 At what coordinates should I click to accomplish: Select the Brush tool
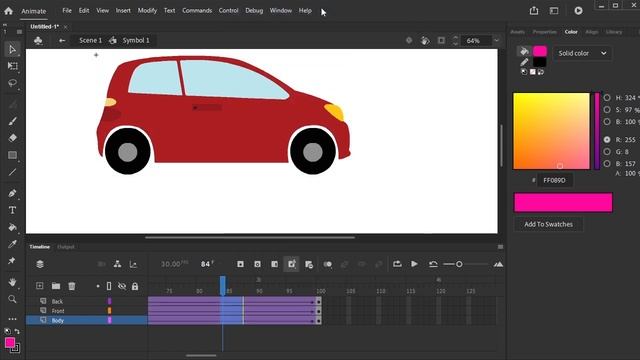12,121
